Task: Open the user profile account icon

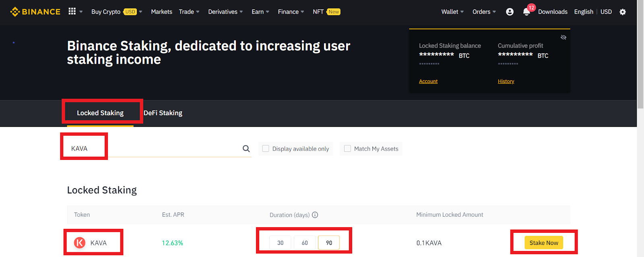Action: [x=510, y=12]
